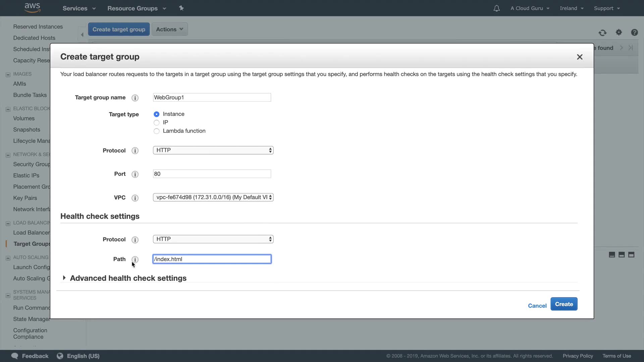Open the VPC selection dropdown
The image size is (644, 362).
[213, 197]
